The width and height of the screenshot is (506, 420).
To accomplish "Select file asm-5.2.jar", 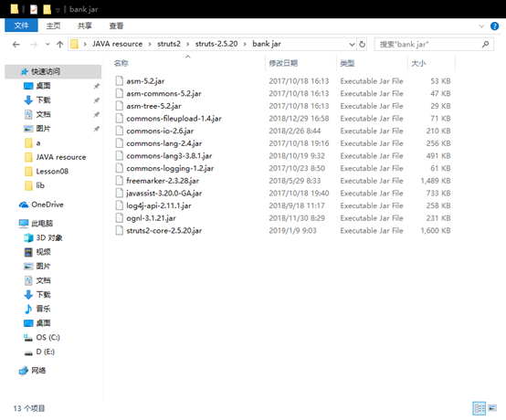I will pos(145,81).
